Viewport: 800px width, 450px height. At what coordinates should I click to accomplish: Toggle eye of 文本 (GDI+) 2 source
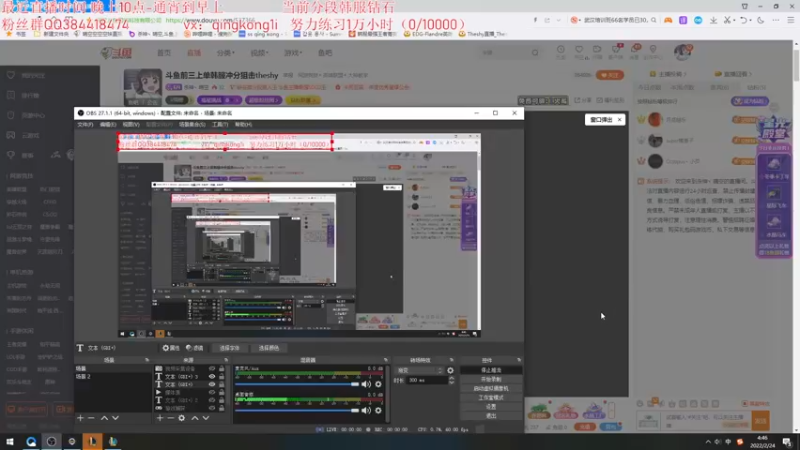pos(212,400)
